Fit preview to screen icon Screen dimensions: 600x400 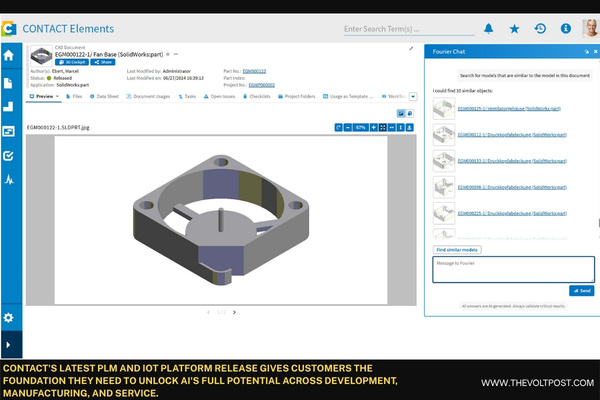(382, 127)
